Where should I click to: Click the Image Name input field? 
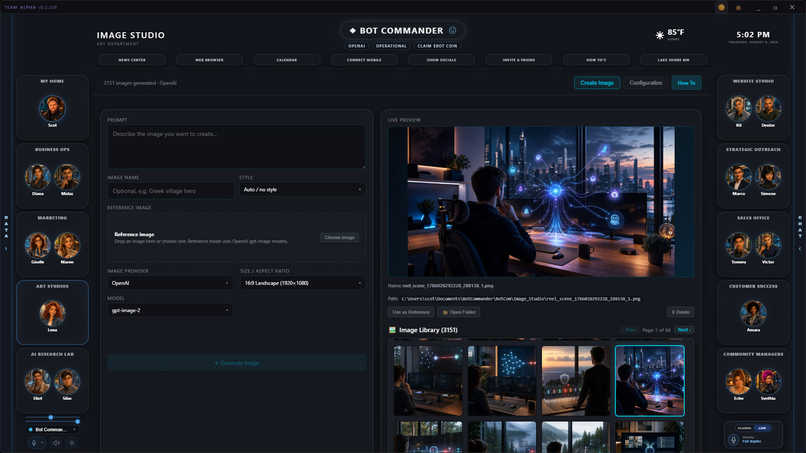(x=170, y=191)
